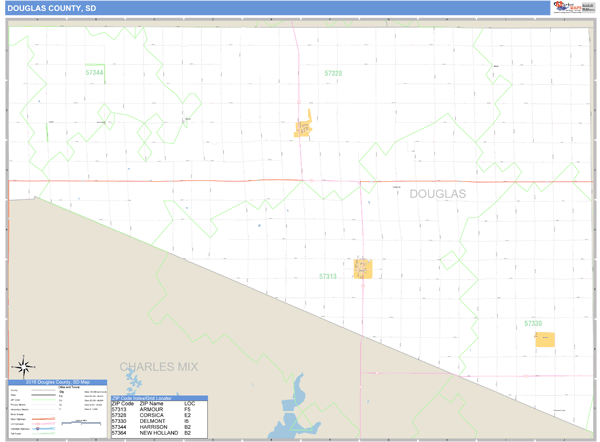
Task: Click the "CHARLES MIX" county name label
Action: click(x=159, y=367)
